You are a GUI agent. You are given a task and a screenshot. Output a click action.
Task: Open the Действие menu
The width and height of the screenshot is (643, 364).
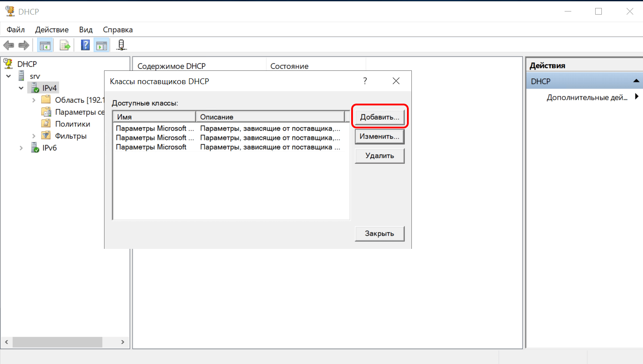point(52,30)
